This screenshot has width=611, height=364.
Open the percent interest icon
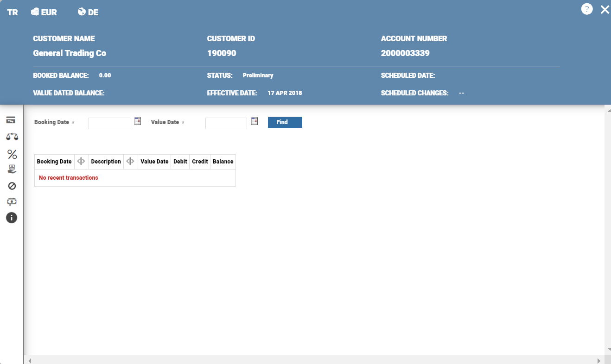12,154
